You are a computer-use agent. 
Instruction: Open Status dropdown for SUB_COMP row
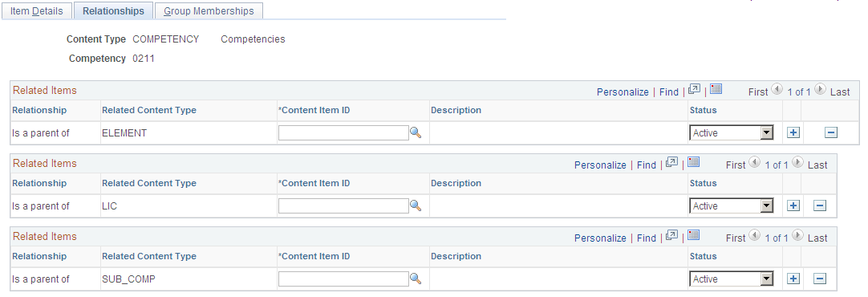[732, 279]
